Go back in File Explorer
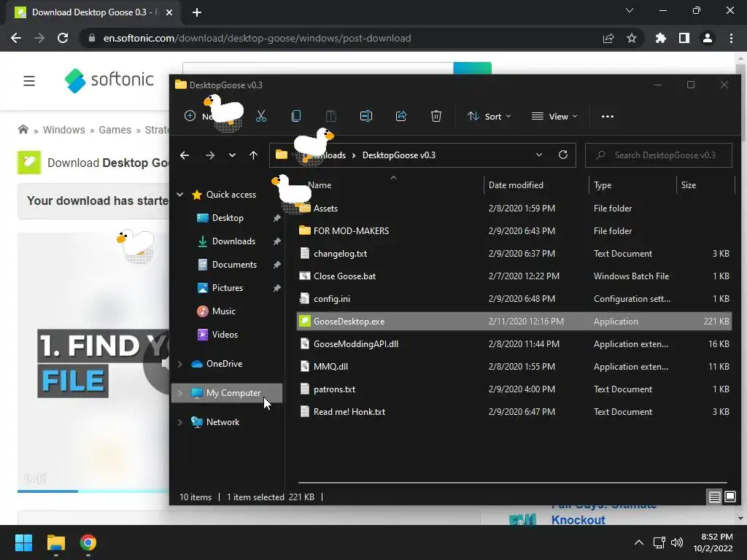The width and height of the screenshot is (747, 560). [x=185, y=155]
